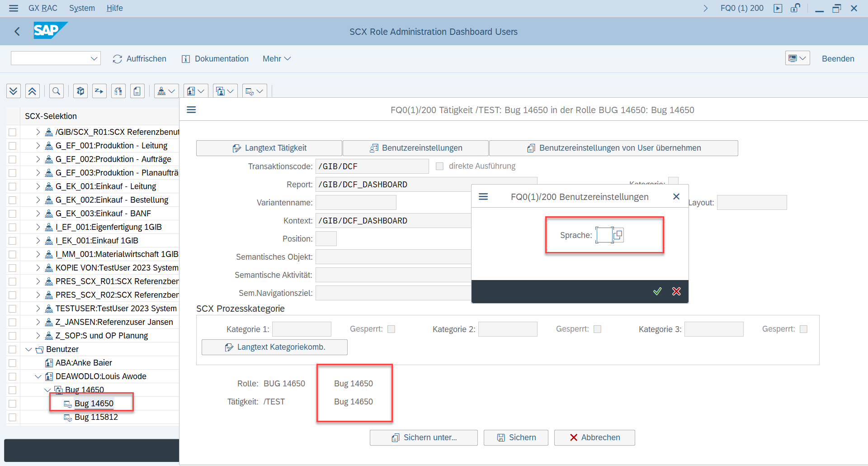Click the document icon in tree toolbar
868x466 pixels.
(x=137, y=91)
